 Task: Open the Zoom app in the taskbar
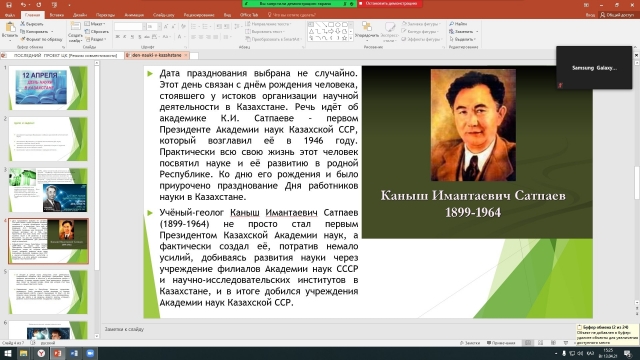click(x=90, y=353)
